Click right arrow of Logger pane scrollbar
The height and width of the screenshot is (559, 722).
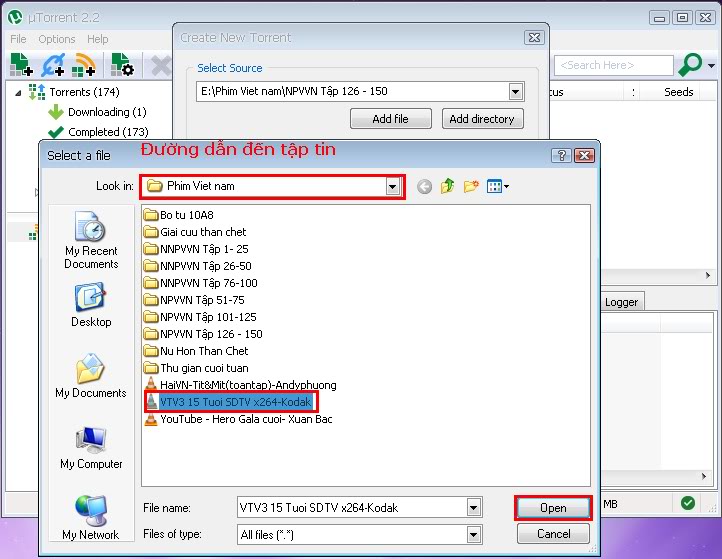point(704,476)
